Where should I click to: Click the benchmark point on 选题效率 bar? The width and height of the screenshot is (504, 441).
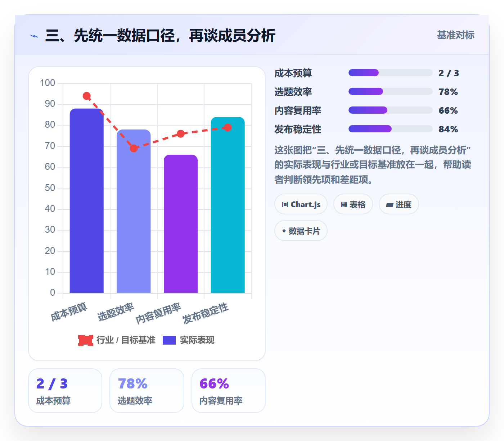click(134, 148)
